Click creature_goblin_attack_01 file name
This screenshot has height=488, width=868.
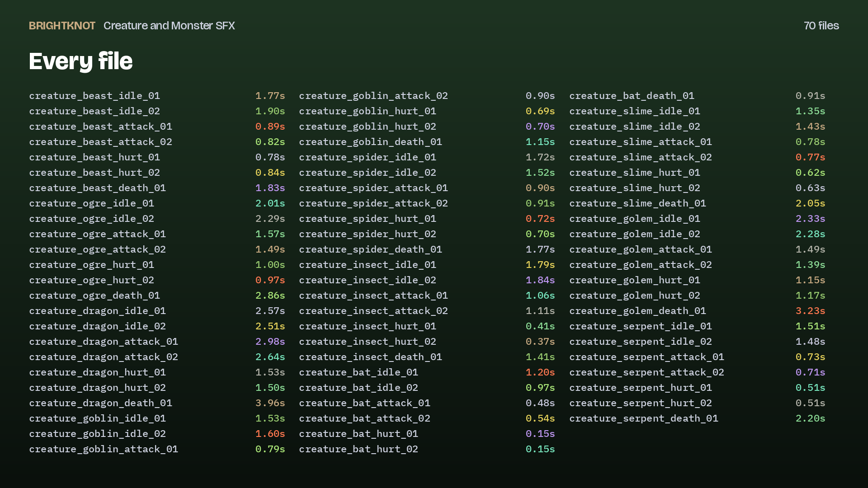click(104, 449)
